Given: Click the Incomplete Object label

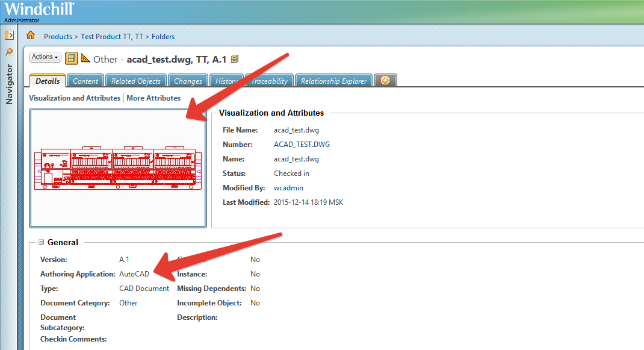Looking at the screenshot, I should tap(209, 302).
